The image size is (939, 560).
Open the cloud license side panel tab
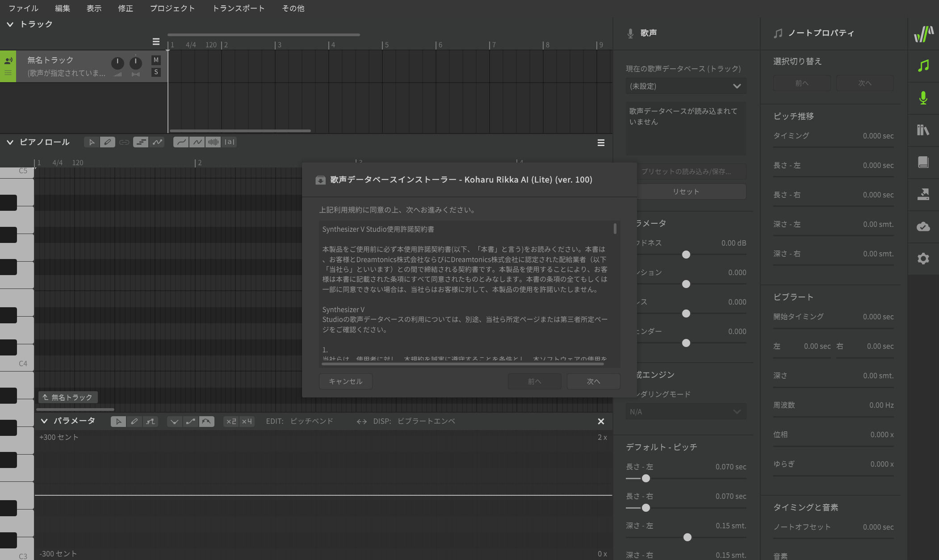(x=923, y=226)
